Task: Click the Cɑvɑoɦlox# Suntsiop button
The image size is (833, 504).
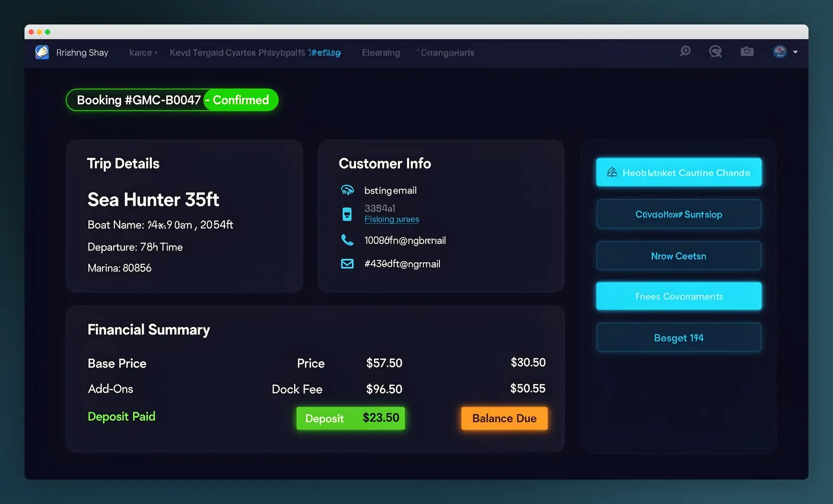Action: [679, 214]
